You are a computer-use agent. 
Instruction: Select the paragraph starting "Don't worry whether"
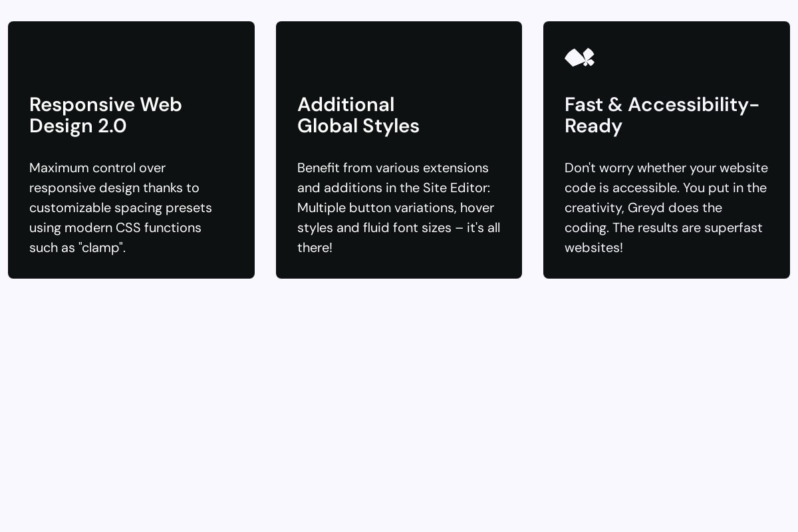click(x=666, y=207)
